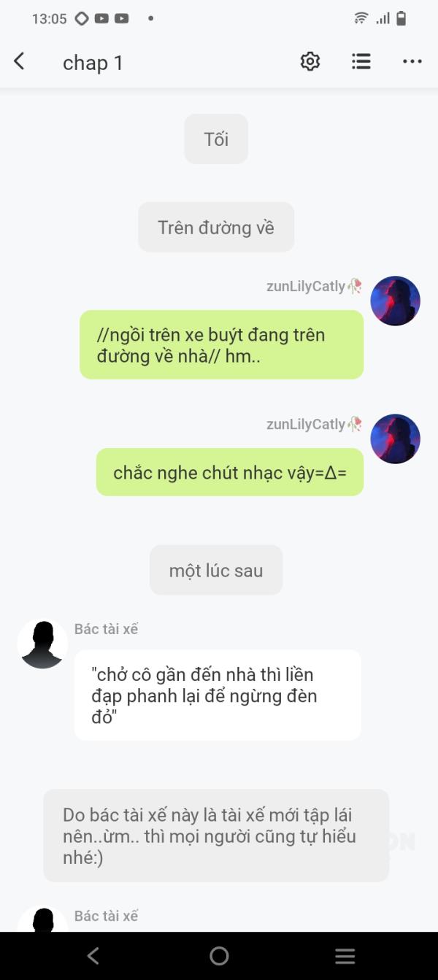Go back using the header arrow

pos(20,62)
